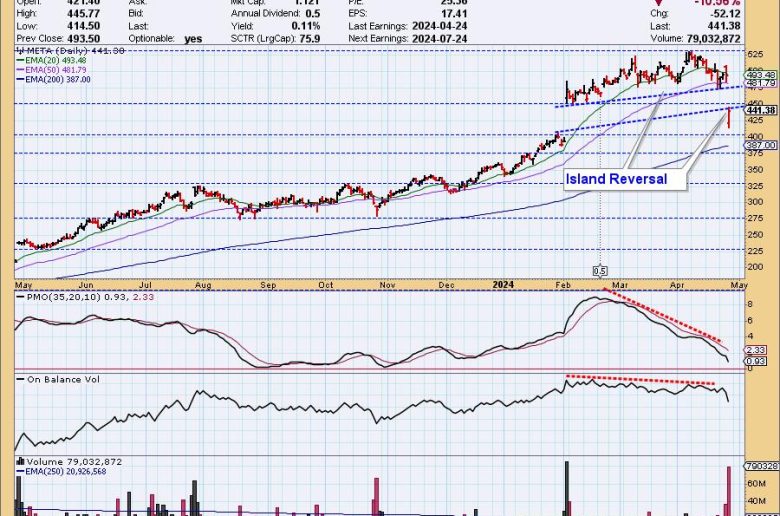Click the 0.5 dividend marker on time axis

600,271
